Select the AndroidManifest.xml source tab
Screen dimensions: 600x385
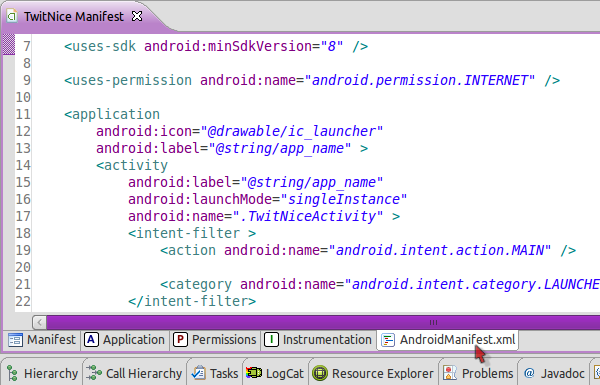[x=448, y=340]
